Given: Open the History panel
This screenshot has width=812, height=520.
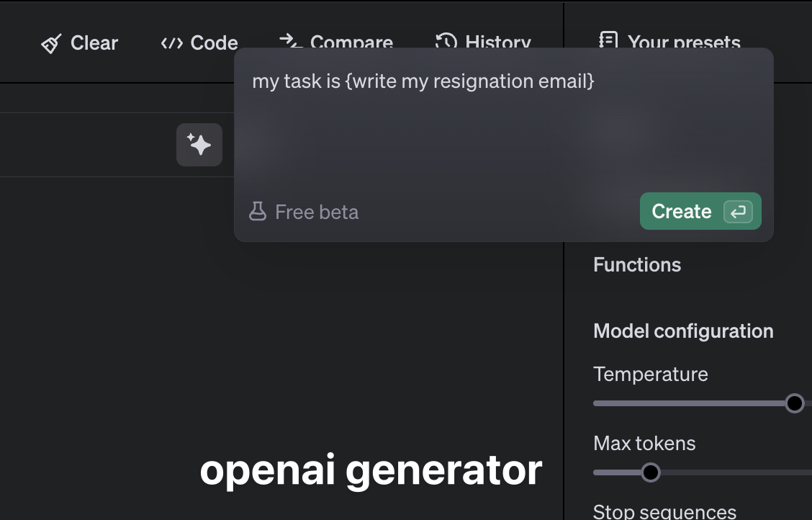Looking at the screenshot, I should [483, 40].
